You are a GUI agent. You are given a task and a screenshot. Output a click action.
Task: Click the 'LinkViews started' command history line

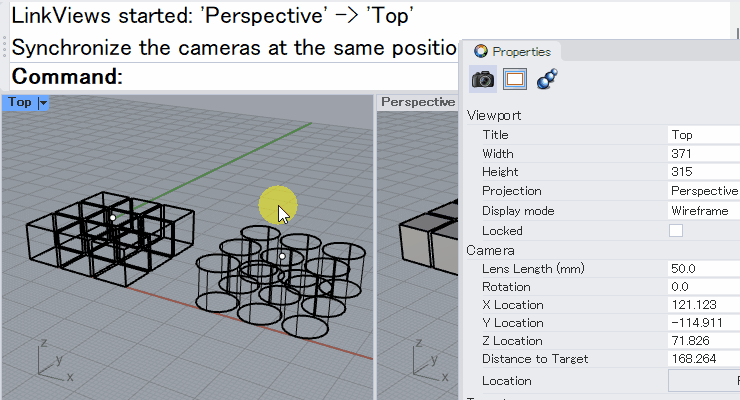pyautogui.click(x=212, y=16)
